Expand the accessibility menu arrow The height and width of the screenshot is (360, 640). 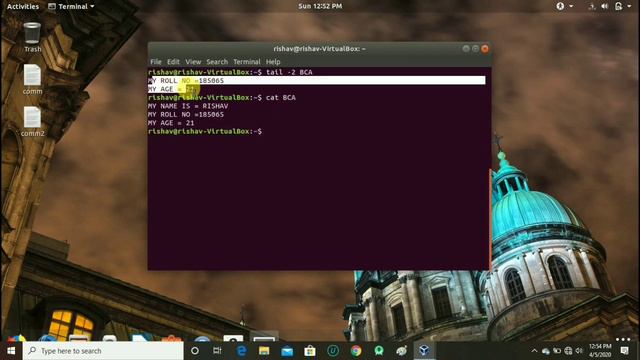(x=571, y=6)
